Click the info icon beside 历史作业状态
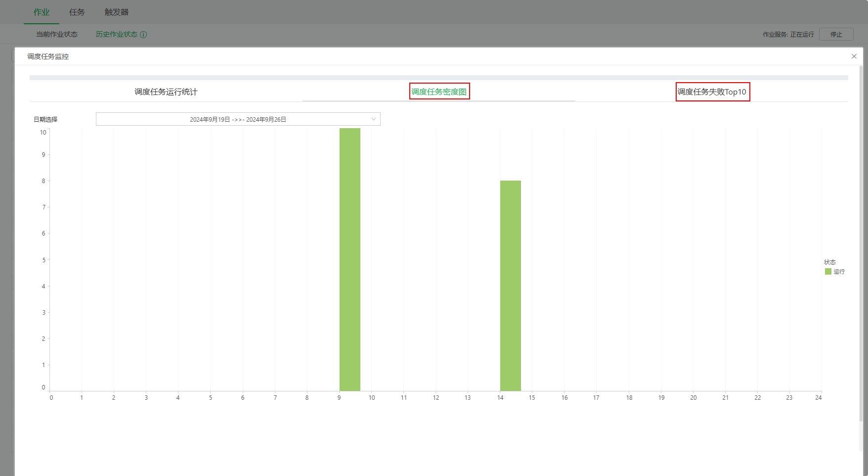This screenshot has height=476, width=868. (143, 35)
